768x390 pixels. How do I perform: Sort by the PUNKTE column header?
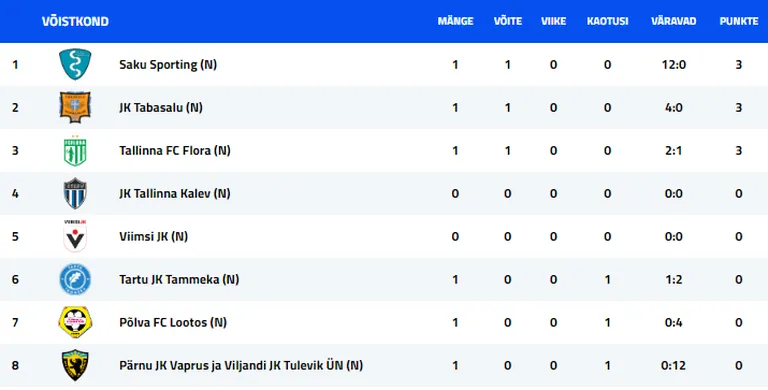click(739, 22)
